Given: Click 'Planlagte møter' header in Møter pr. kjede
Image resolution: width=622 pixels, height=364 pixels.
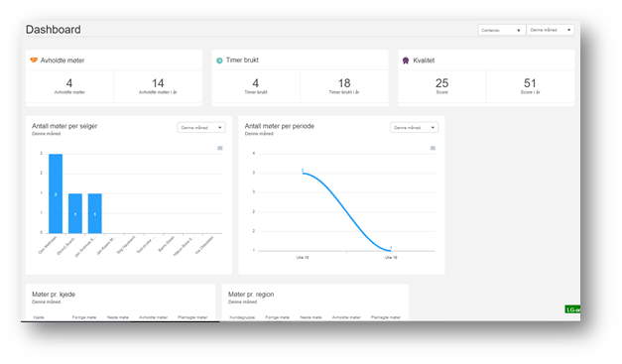Looking at the screenshot, I should pyautogui.click(x=192, y=317).
